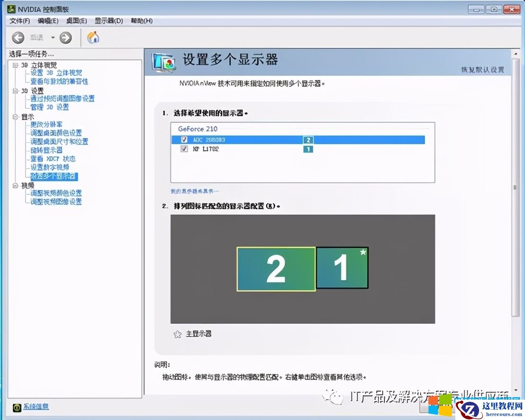The image size is (525, 420).
Task: Click the Back arrow navigation button
Action: point(18,37)
